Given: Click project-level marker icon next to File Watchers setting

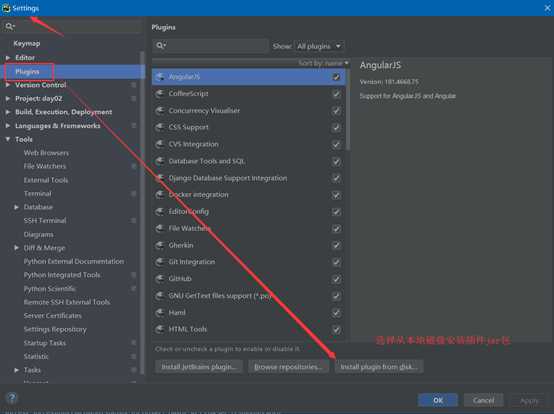Looking at the screenshot, I should (x=133, y=166).
